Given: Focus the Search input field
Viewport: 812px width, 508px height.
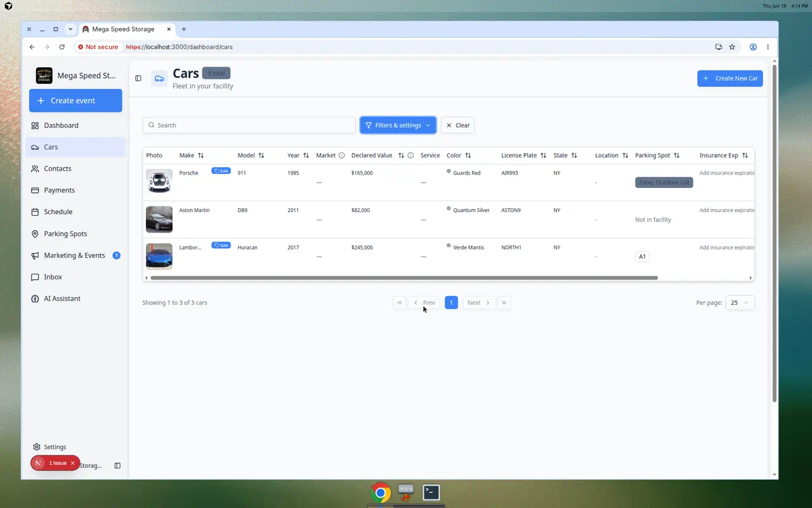Looking at the screenshot, I should [x=249, y=125].
